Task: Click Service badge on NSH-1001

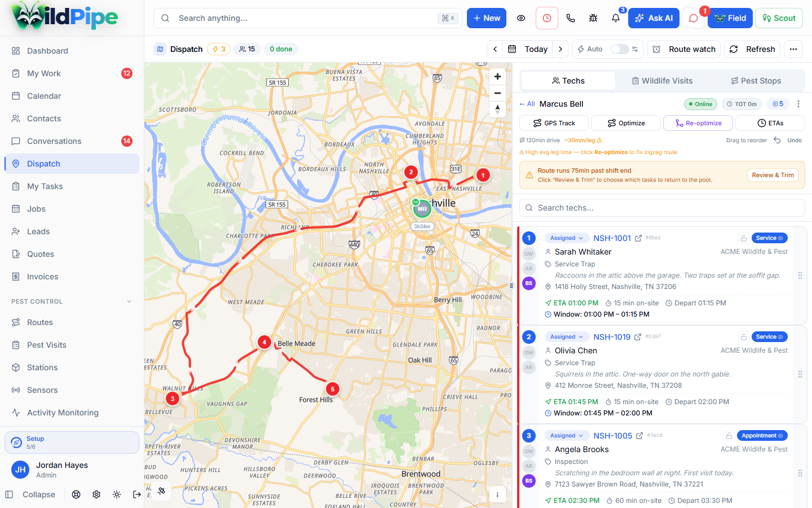Action: (769, 238)
